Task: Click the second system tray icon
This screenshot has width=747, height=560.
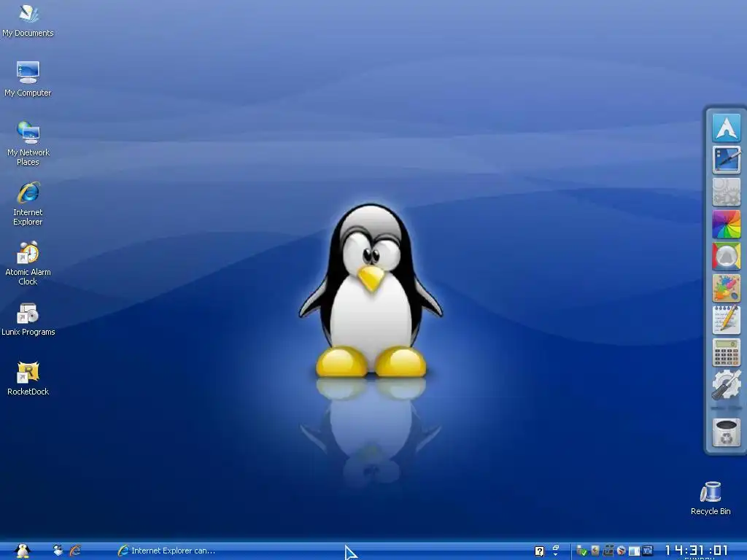Action: point(595,551)
